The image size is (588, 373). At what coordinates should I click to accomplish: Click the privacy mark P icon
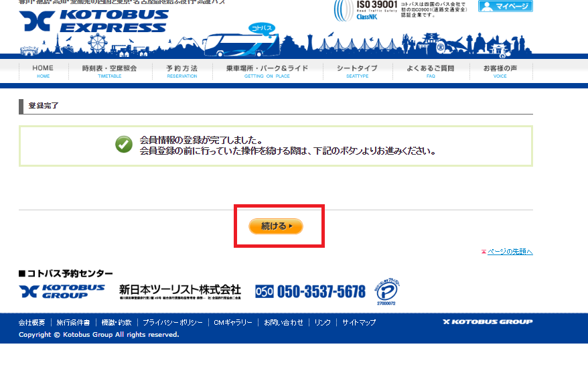coord(386,292)
